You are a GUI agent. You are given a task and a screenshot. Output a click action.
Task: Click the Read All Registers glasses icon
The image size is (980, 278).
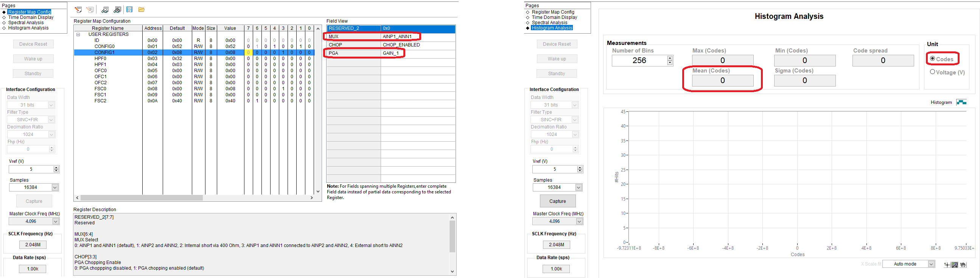(x=117, y=10)
